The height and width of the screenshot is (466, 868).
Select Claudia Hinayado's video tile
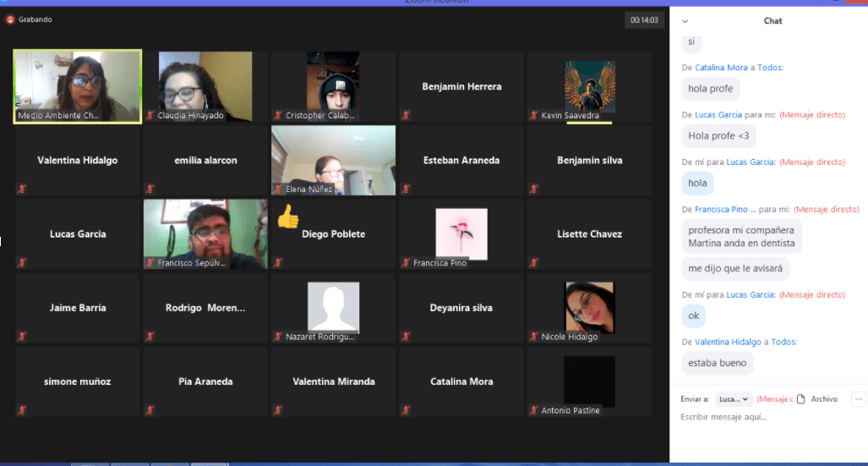(205, 86)
